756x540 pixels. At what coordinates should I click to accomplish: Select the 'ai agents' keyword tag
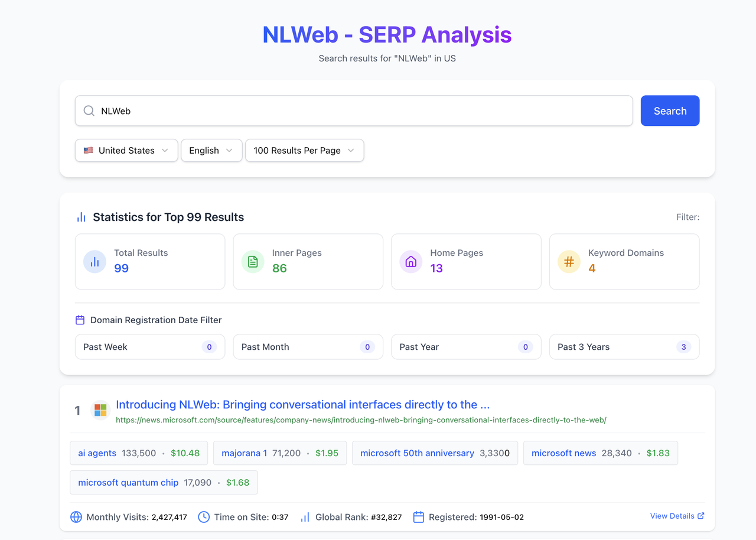139,453
